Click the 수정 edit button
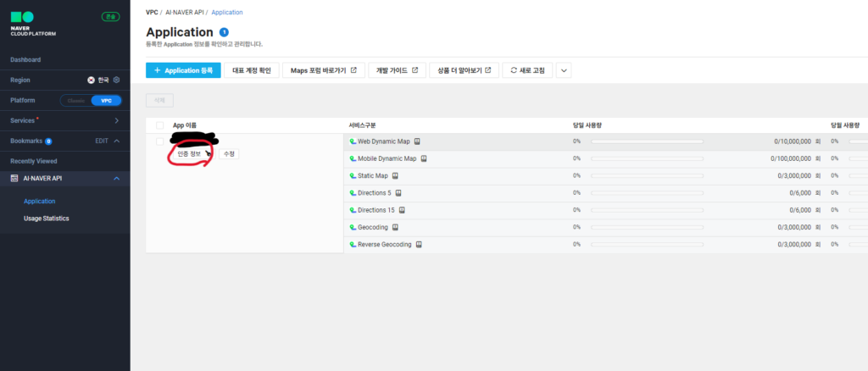868x371 pixels. (x=229, y=154)
